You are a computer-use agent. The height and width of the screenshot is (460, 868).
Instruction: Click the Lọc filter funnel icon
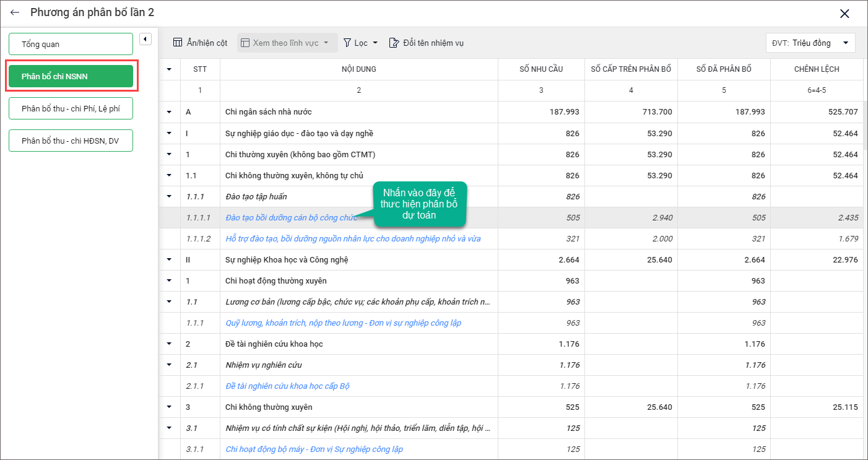(x=347, y=43)
